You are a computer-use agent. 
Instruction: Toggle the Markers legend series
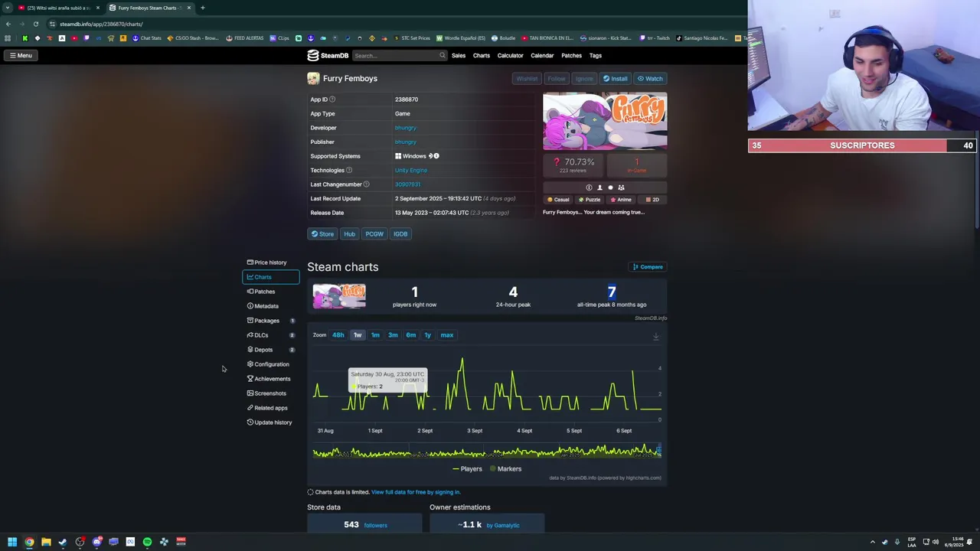(505, 469)
